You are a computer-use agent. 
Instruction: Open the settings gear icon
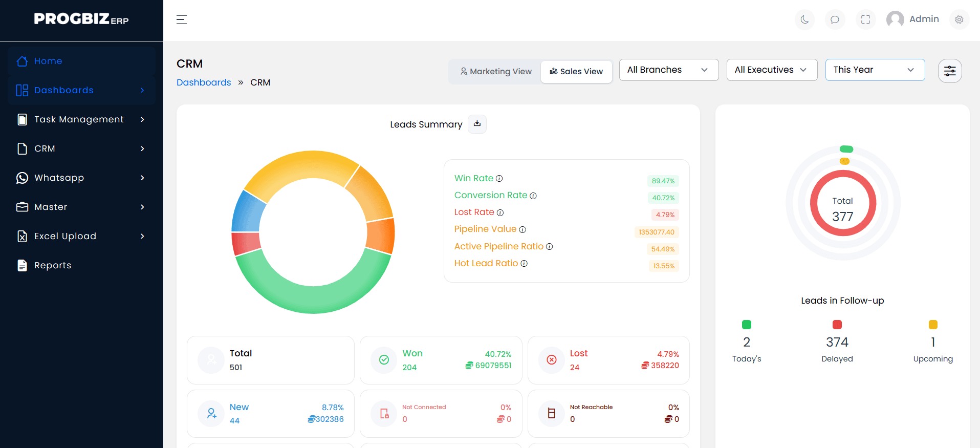(959, 19)
